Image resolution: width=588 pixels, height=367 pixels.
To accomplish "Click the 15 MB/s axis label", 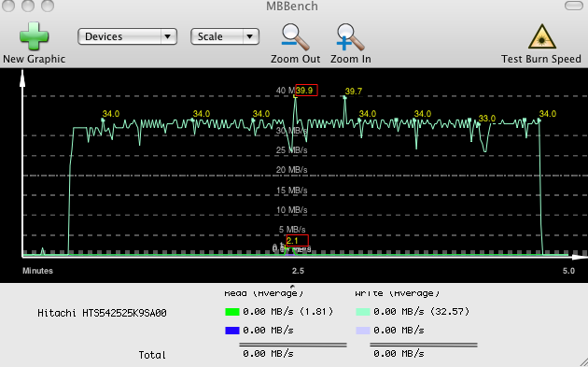I will (292, 191).
